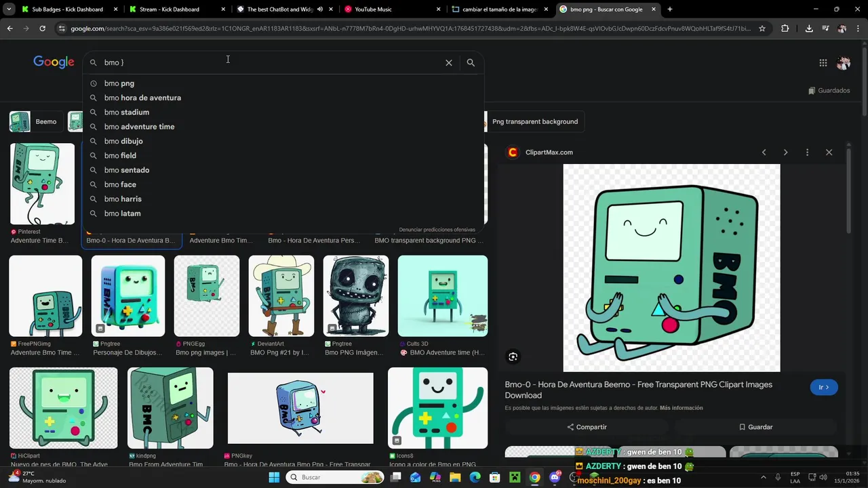Open the FreePNGimg Adventure Bmo thumbnail
Viewport: 868px width, 488px height.
(x=45, y=296)
